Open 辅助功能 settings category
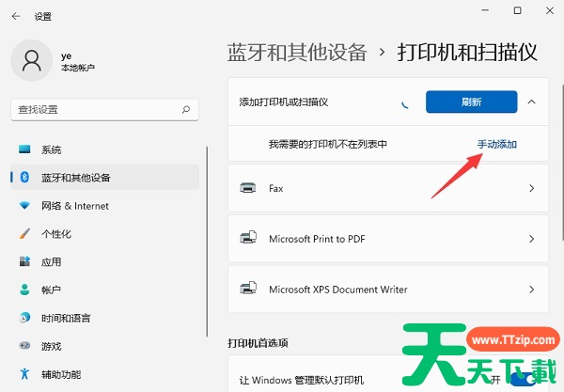Image resolution: width=564 pixels, height=392 pixels. pos(105,374)
